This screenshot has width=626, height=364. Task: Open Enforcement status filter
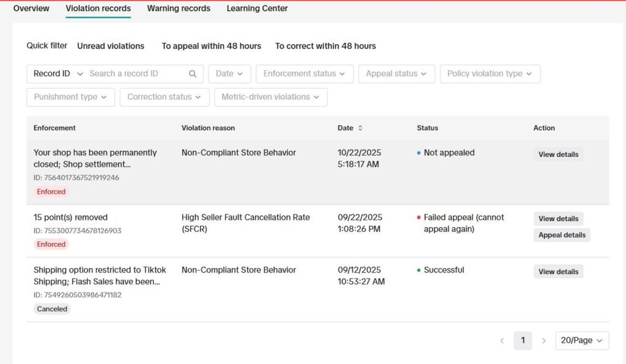304,74
